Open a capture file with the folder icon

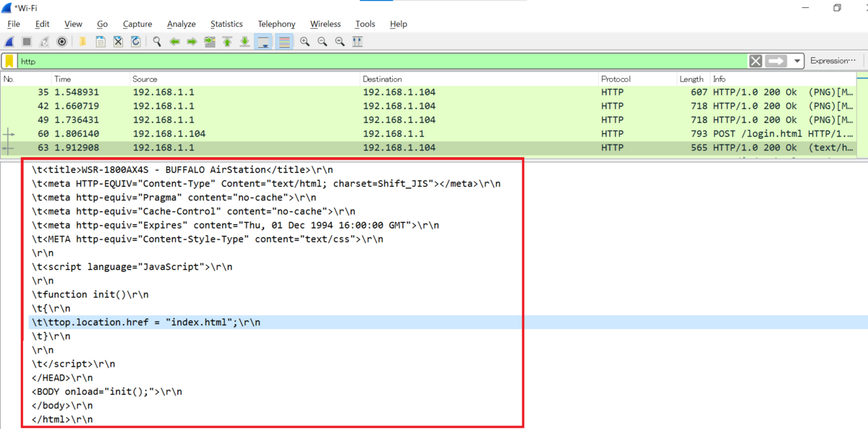coord(83,42)
